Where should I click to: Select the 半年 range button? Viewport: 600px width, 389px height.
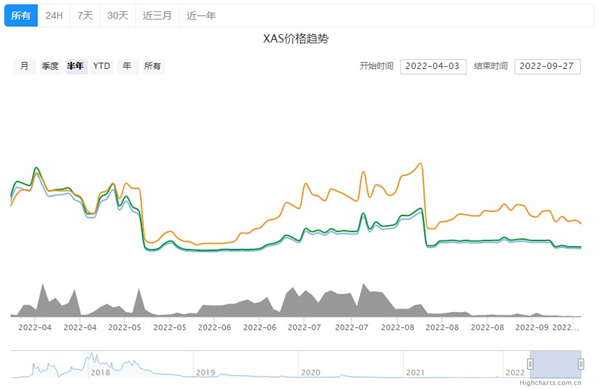[x=76, y=66]
